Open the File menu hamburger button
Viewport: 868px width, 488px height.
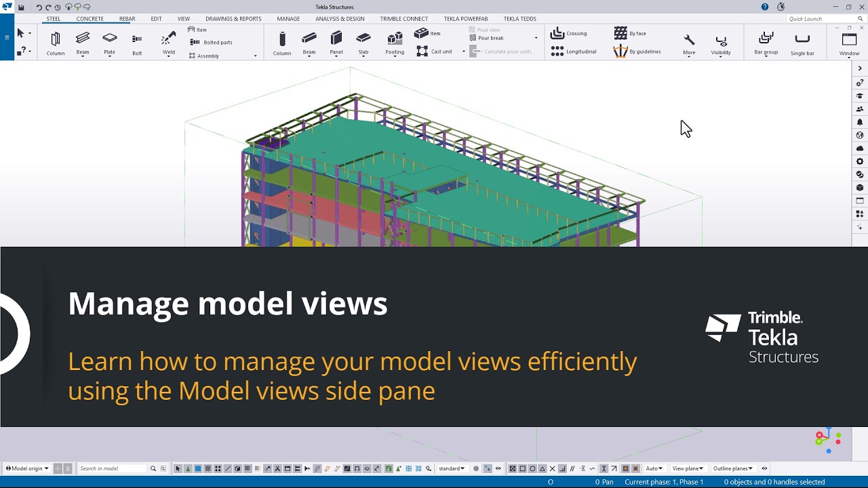(7, 37)
